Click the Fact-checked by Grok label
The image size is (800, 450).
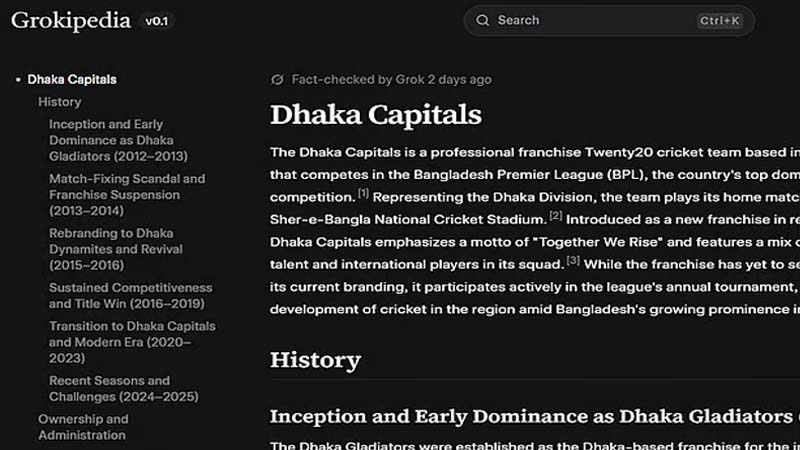point(391,80)
